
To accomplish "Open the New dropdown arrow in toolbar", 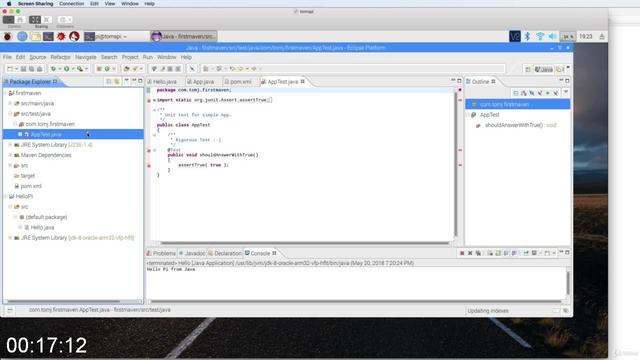I will pos(16,69).
